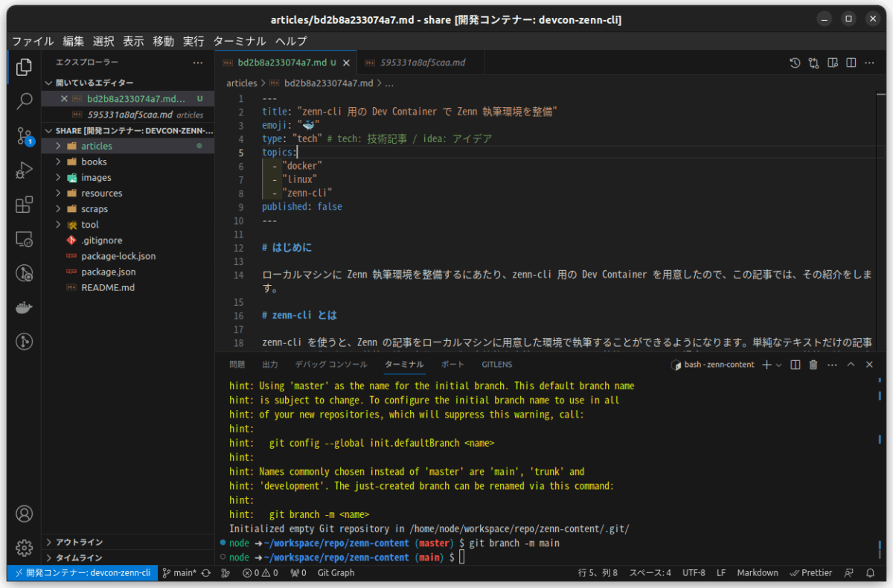Click forwarded ports indicator in status bar
Image resolution: width=893 pixels, height=588 pixels.
(298, 573)
